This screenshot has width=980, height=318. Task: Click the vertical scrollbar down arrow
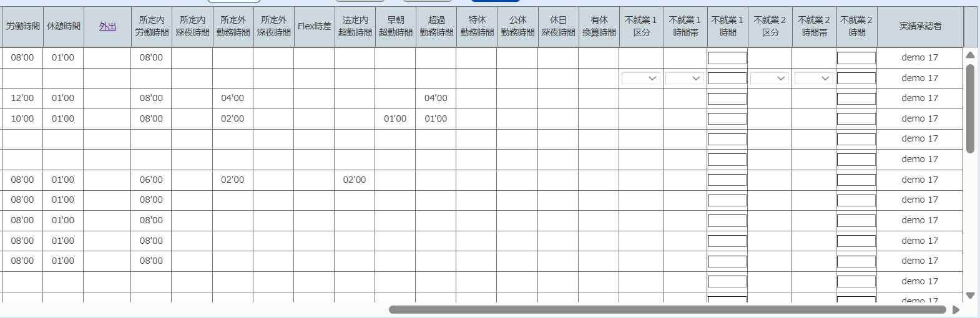coord(970,296)
